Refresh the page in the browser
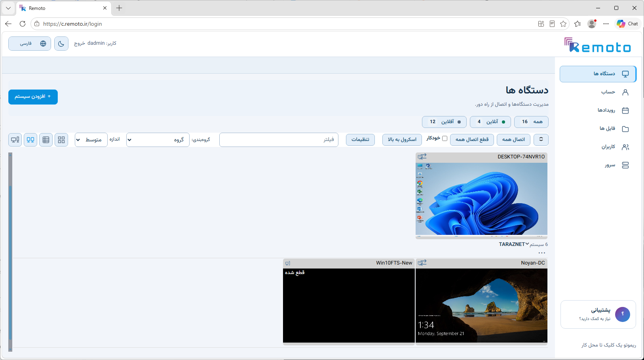Screen dimensions: 644x360 click(x=23, y=24)
